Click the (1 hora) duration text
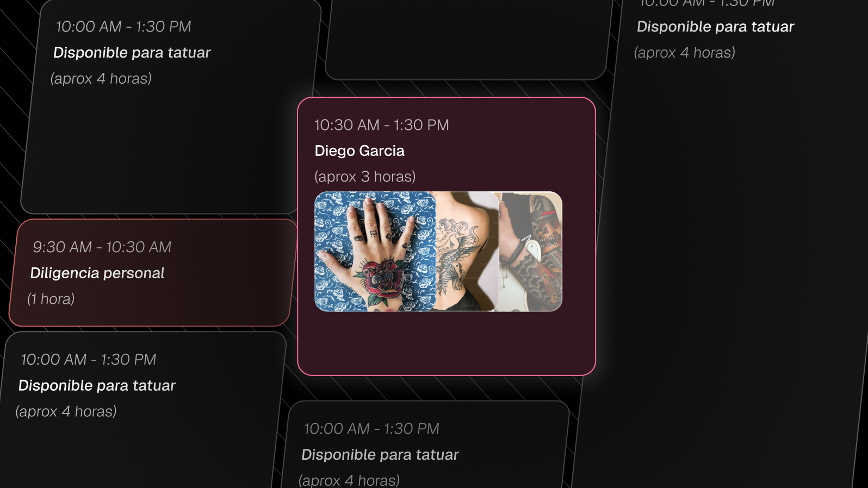 tap(51, 299)
